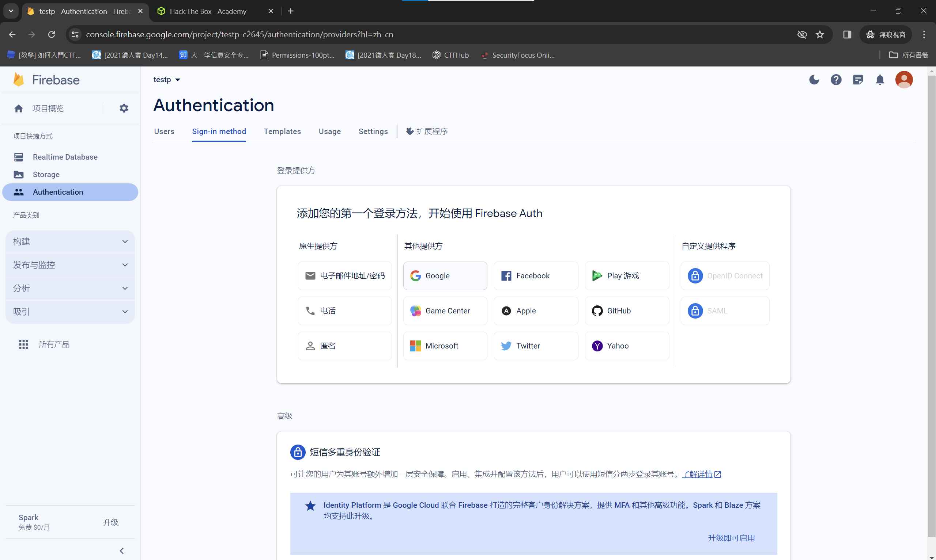Open release notes feedback icon
This screenshot has height=560, width=936.
pyautogui.click(x=858, y=80)
